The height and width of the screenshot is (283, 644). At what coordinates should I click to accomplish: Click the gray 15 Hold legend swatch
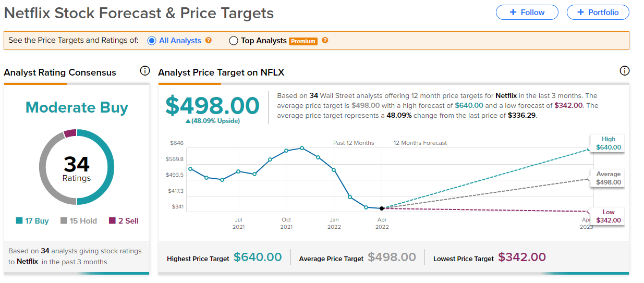[x=64, y=221]
